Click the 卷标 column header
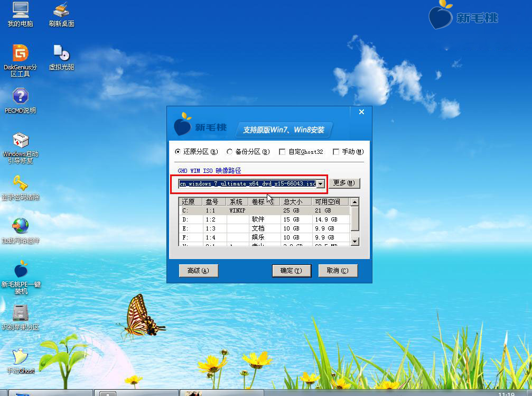The height and width of the screenshot is (396, 532). (x=264, y=202)
